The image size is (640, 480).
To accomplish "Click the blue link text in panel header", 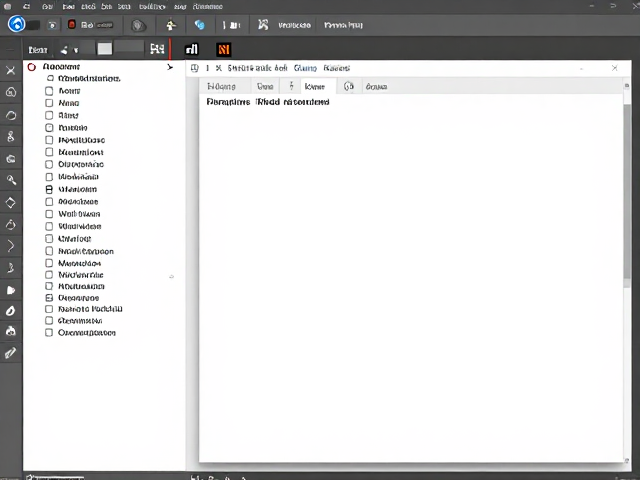I will (x=305, y=68).
